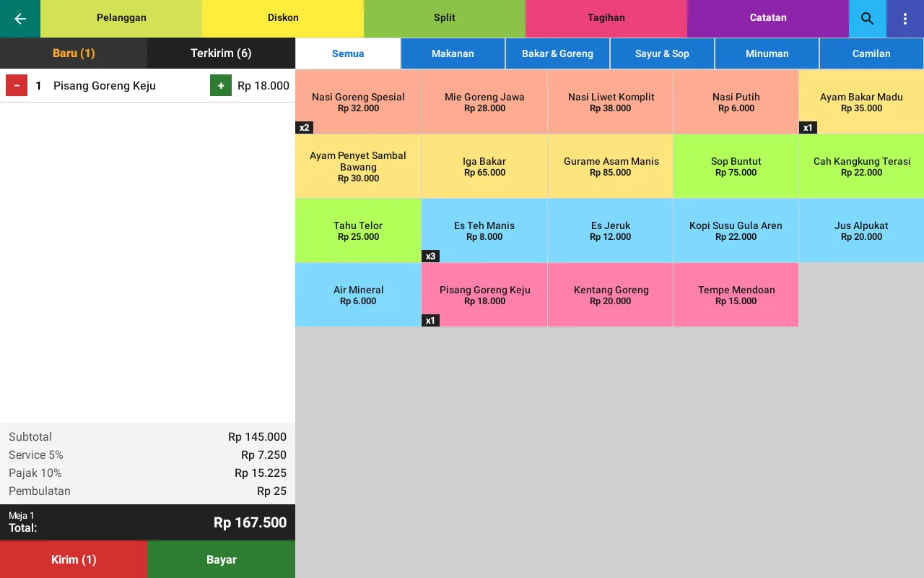Add a note with Catatan
The width and height of the screenshot is (924, 578).
point(768,19)
